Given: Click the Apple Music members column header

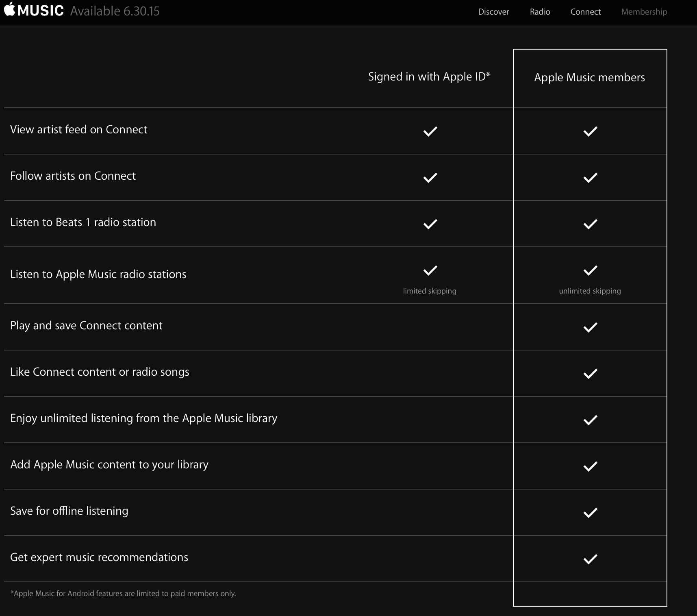Looking at the screenshot, I should (x=589, y=77).
